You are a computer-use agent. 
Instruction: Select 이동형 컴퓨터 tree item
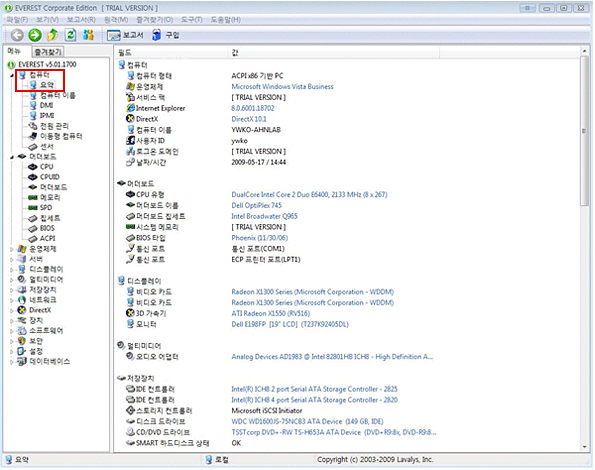click(61, 136)
